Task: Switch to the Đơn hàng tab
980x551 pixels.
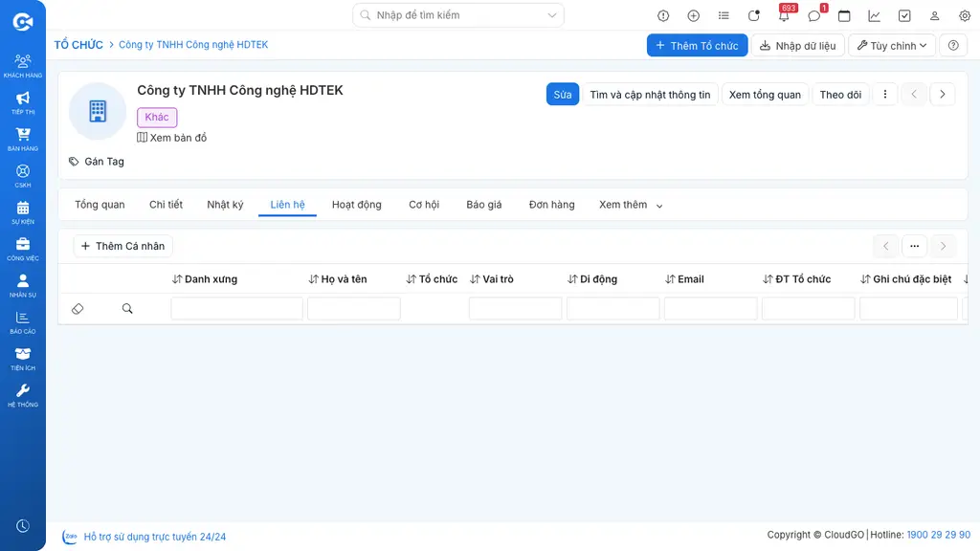Action: pyautogui.click(x=551, y=205)
